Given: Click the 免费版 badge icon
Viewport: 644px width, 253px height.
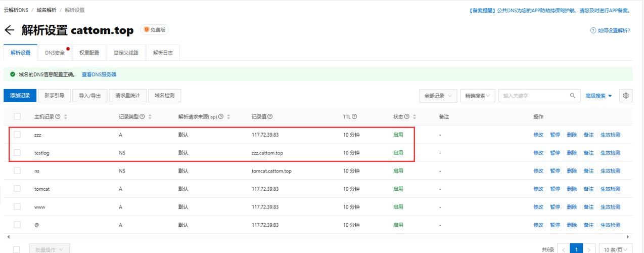Looking at the screenshot, I should click(147, 30).
